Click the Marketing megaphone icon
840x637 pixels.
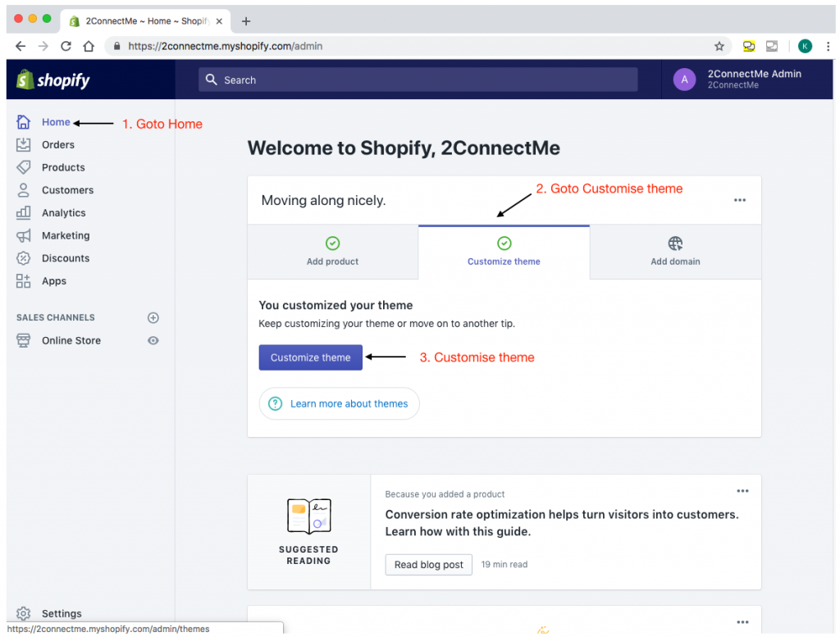coord(23,235)
